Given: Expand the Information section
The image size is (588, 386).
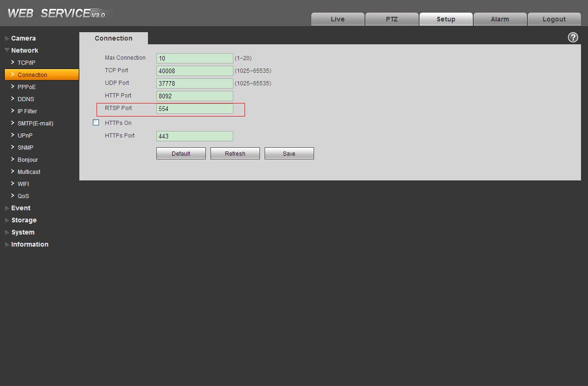Looking at the screenshot, I should point(29,244).
